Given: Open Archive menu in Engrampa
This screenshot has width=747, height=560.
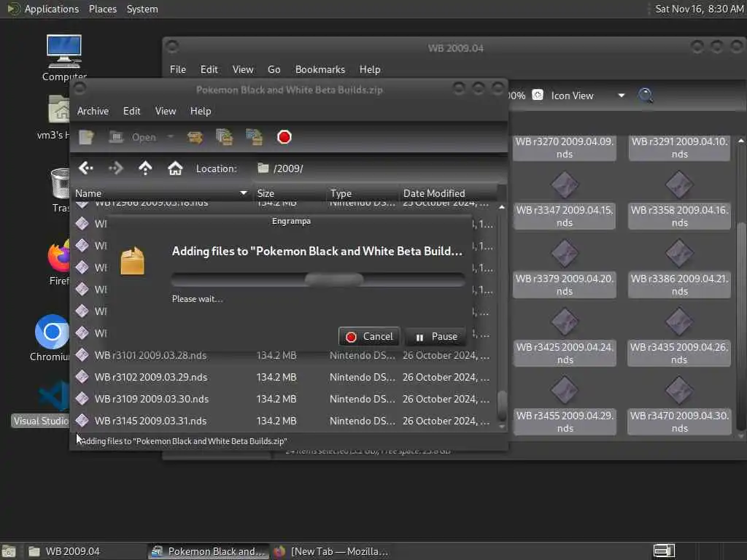Looking at the screenshot, I should 93,111.
